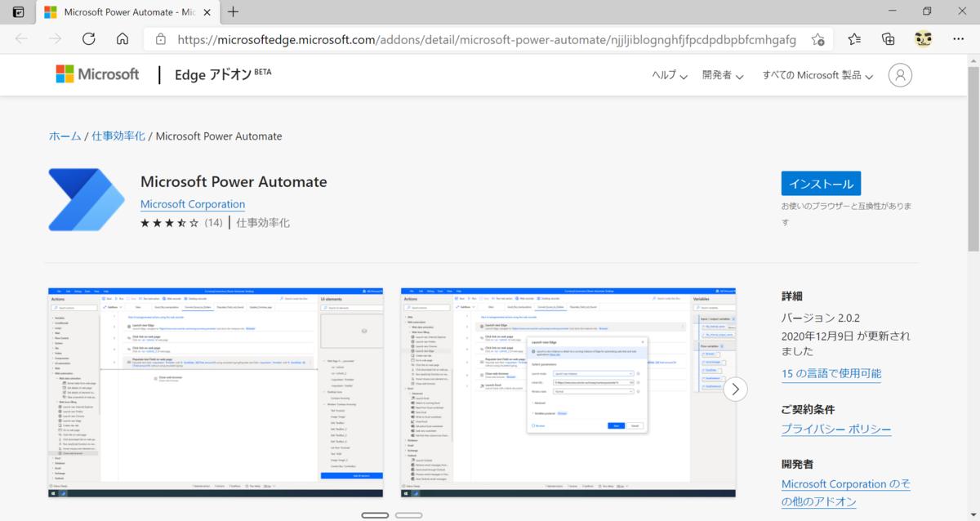Click the browser address bar URL
Image resolution: width=980 pixels, height=521 pixels.
487,39
